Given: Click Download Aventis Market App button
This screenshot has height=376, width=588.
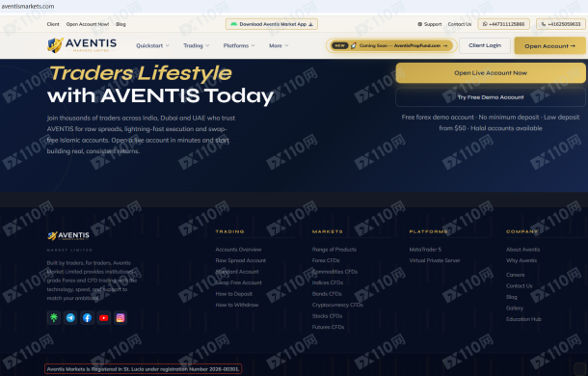Looking at the screenshot, I should (272, 24).
